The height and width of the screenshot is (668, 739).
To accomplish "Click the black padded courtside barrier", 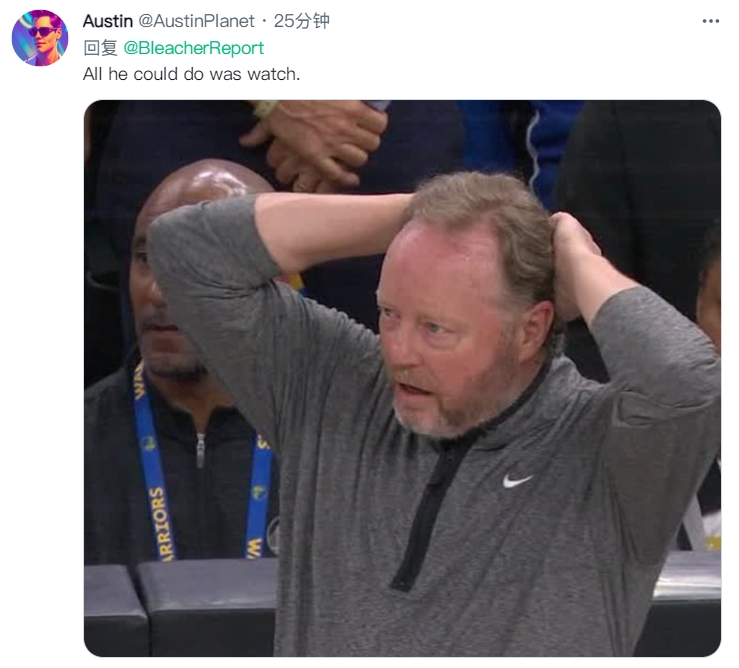I will (x=179, y=606).
